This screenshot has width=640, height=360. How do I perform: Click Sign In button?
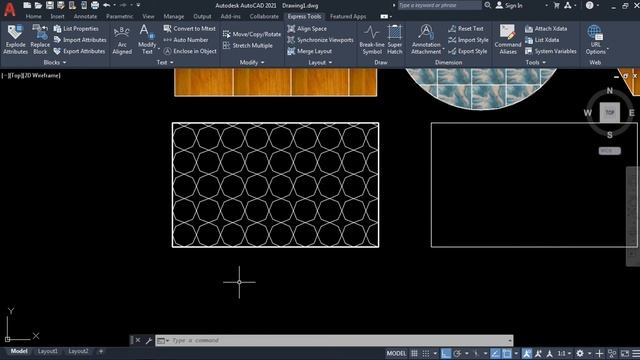509,5
